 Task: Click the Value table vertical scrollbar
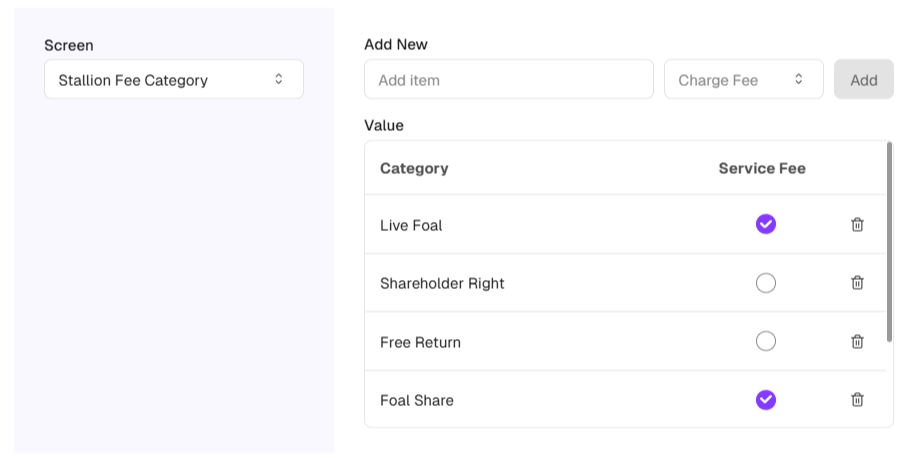(889, 240)
